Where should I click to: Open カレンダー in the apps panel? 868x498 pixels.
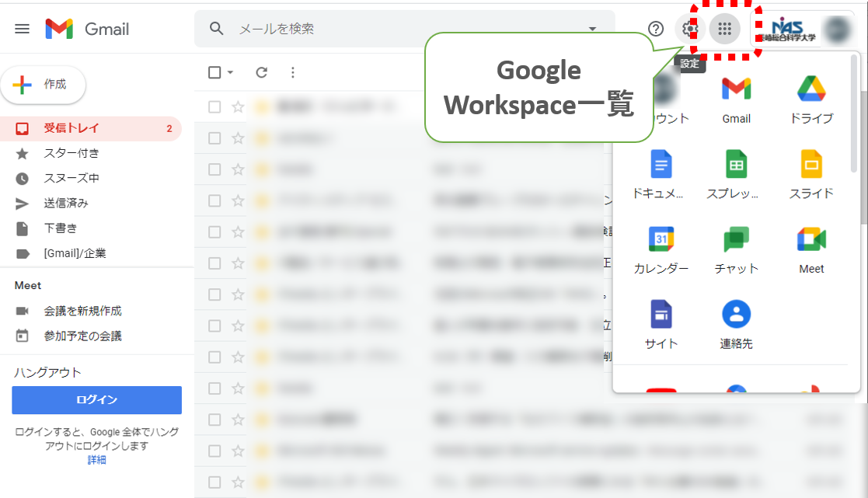pos(661,250)
